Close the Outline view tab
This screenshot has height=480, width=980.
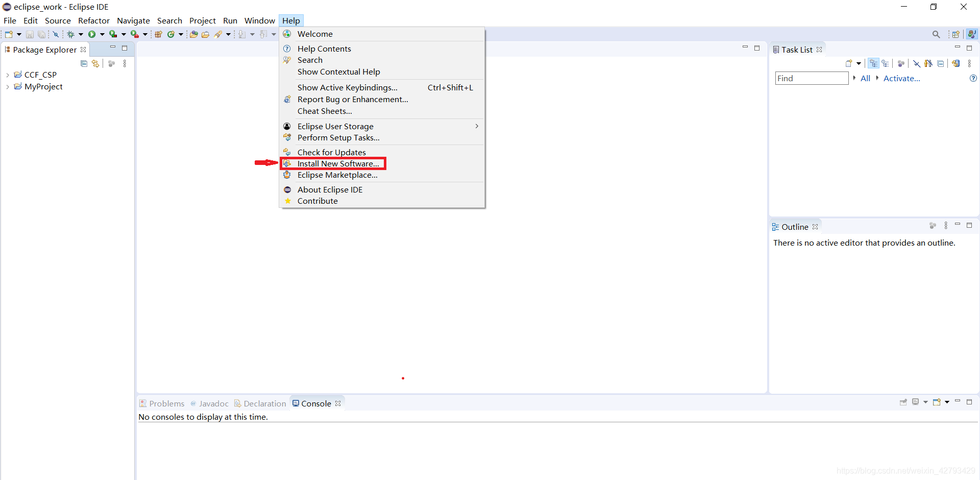pos(815,227)
